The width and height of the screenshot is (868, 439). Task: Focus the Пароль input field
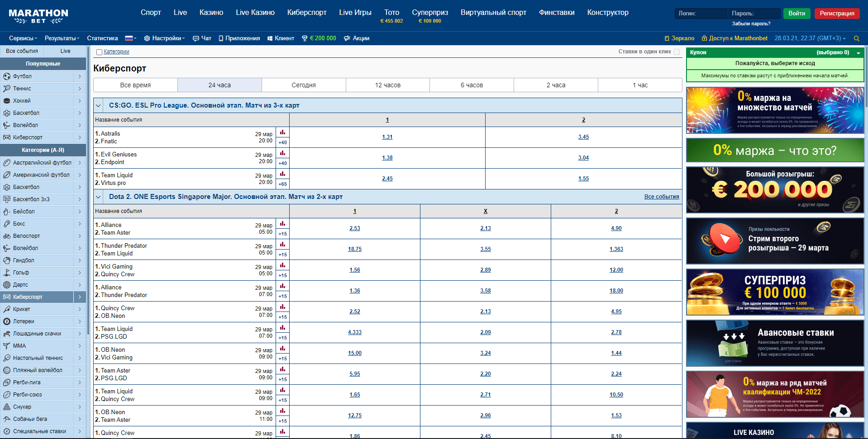[x=754, y=14]
